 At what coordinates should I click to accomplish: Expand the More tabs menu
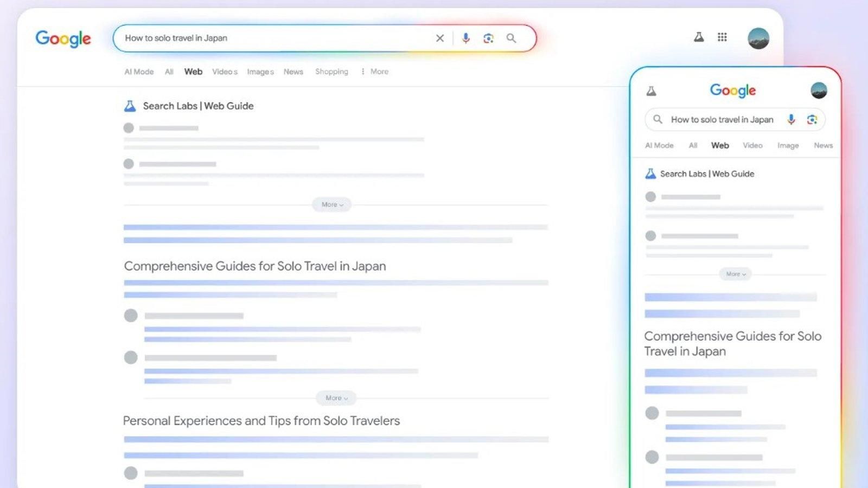pos(375,72)
